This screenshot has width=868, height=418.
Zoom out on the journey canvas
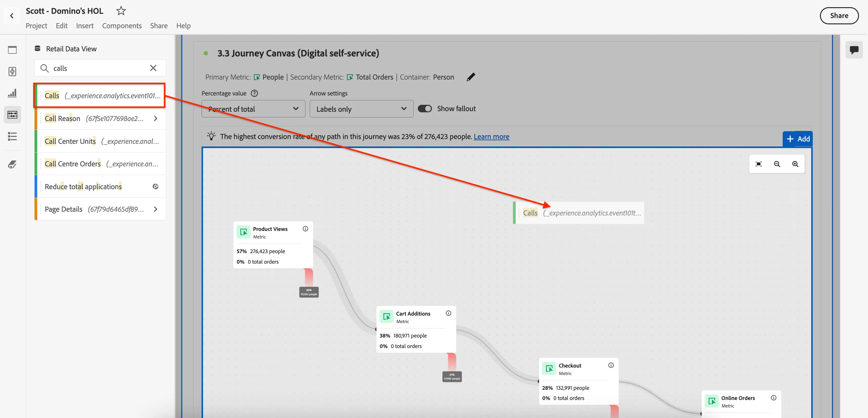click(777, 164)
